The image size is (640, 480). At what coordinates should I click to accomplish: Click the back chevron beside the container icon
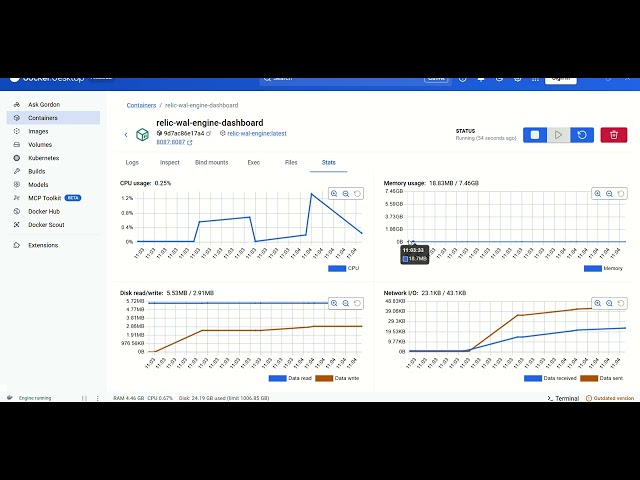(x=126, y=135)
